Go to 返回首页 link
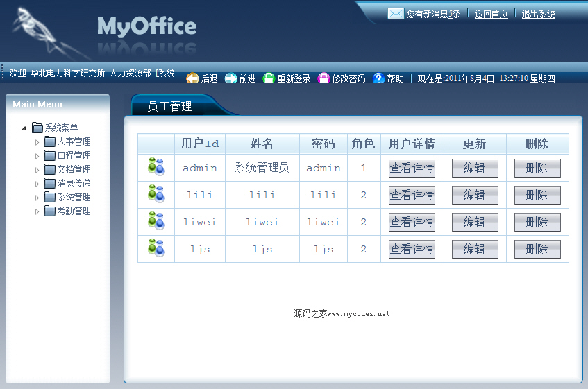 point(491,15)
